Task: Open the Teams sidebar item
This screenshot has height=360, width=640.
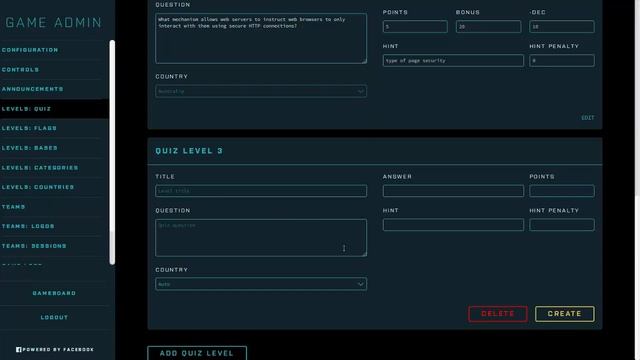Action: 13,207
